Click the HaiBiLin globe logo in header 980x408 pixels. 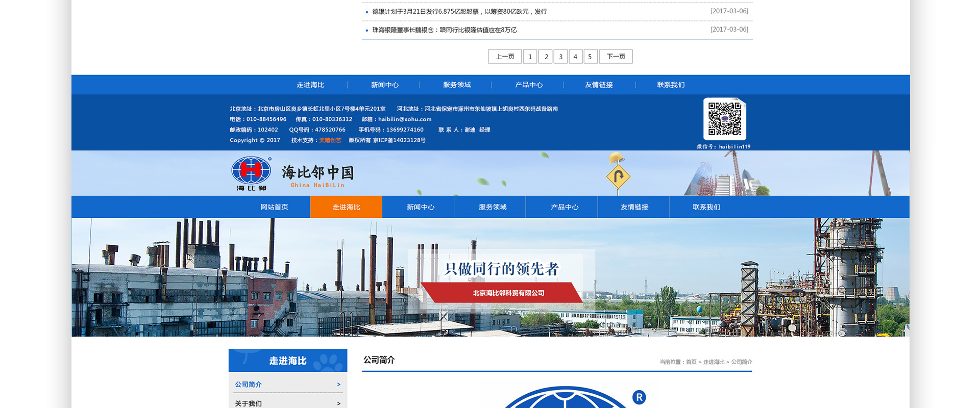(x=251, y=172)
